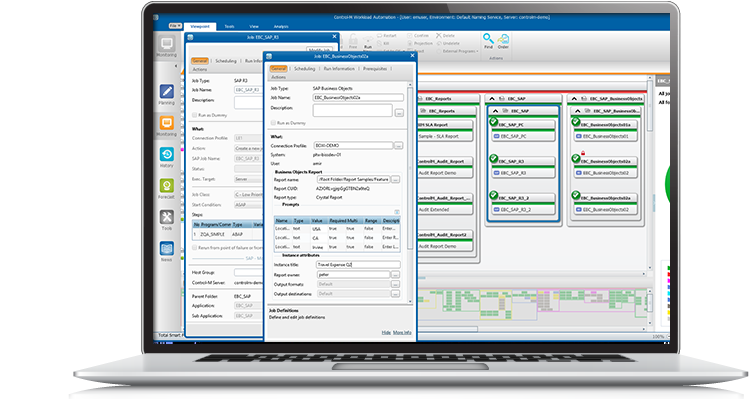
Task: Browse Report name with ellipsis button
Action: (x=396, y=179)
